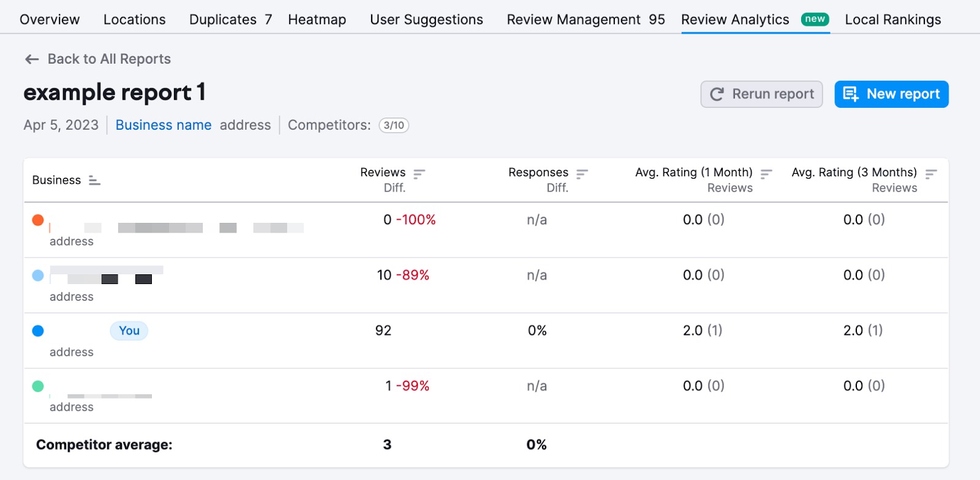The height and width of the screenshot is (480, 980).
Task: Click the Competitors 3/10 badge
Action: click(x=394, y=126)
